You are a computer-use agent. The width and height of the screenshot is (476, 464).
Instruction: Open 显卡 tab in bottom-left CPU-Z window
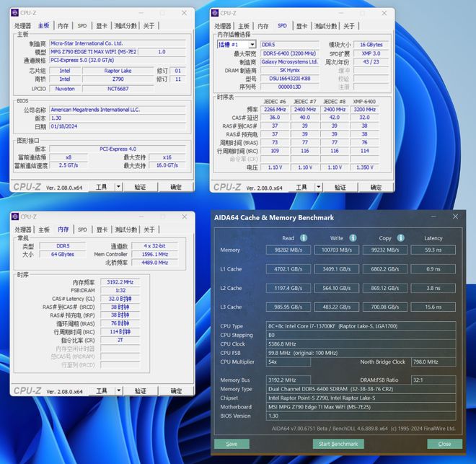pos(102,229)
